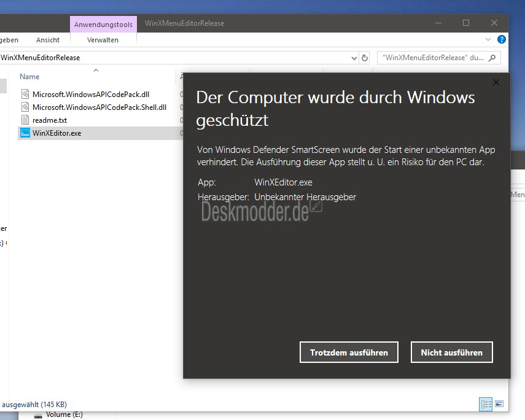Click the WinXEditor.exe application icon
Viewport: 525px width, 420px height.
pyautogui.click(x=25, y=133)
